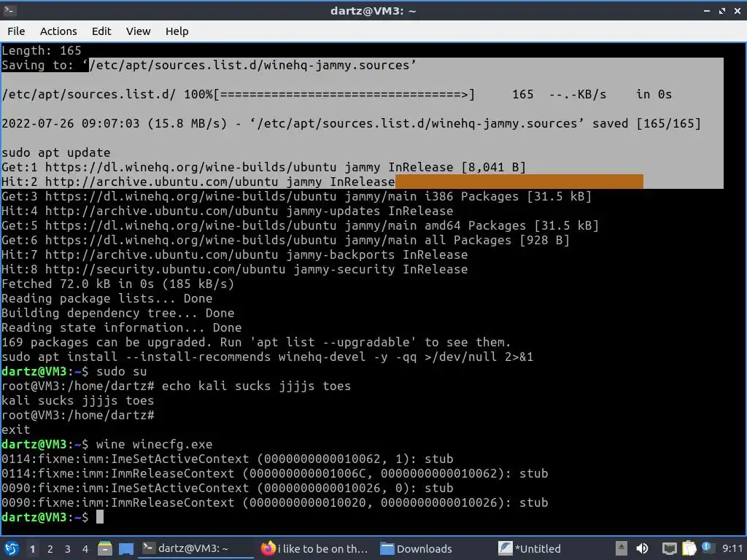Click the show desktop icon

(126, 548)
